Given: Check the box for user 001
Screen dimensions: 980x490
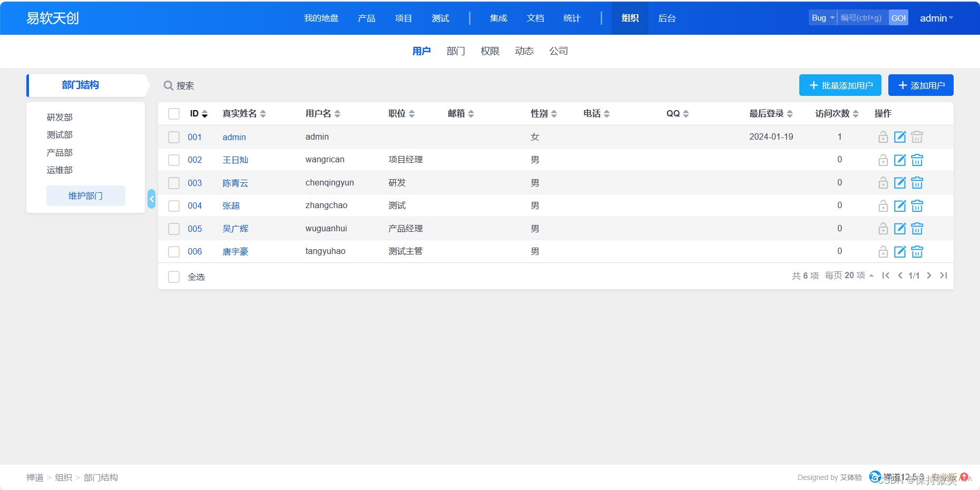Looking at the screenshot, I should tap(174, 137).
